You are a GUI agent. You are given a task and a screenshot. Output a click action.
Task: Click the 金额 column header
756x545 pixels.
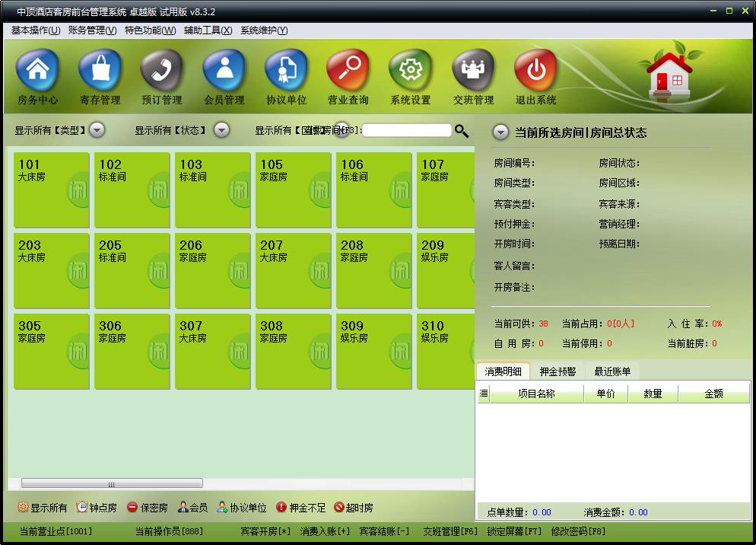coord(713,394)
